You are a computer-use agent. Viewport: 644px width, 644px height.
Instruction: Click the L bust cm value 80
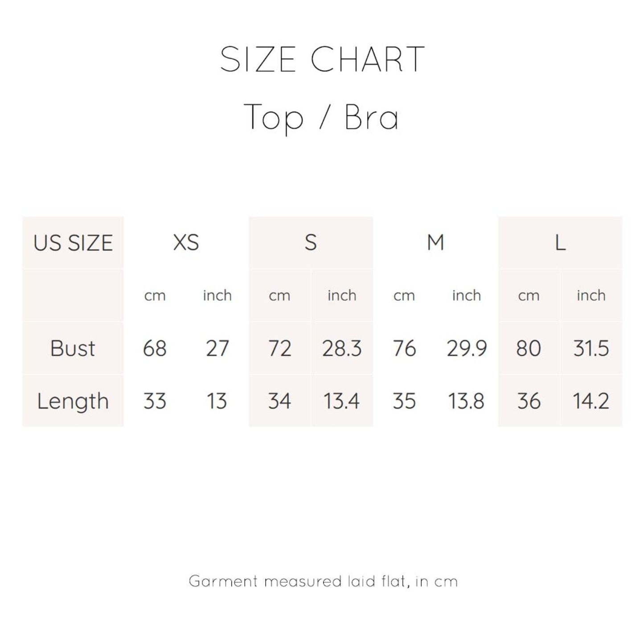529,348
